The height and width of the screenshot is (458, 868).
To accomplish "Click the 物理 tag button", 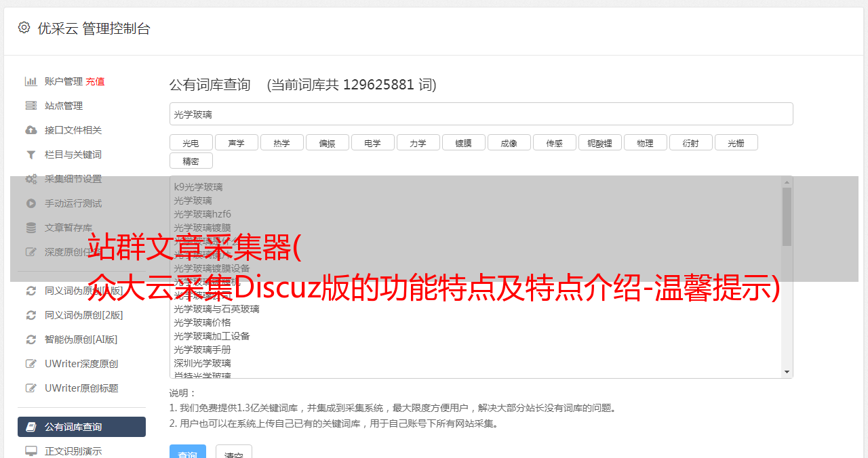I will tap(645, 142).
